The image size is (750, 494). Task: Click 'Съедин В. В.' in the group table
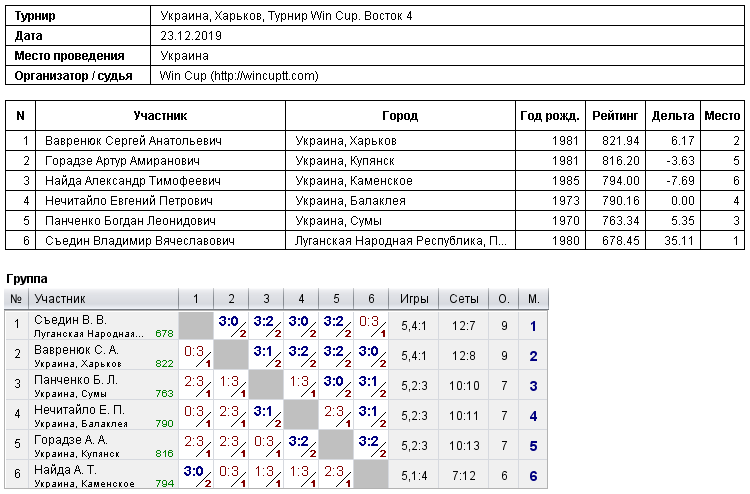tap(70, 320)
